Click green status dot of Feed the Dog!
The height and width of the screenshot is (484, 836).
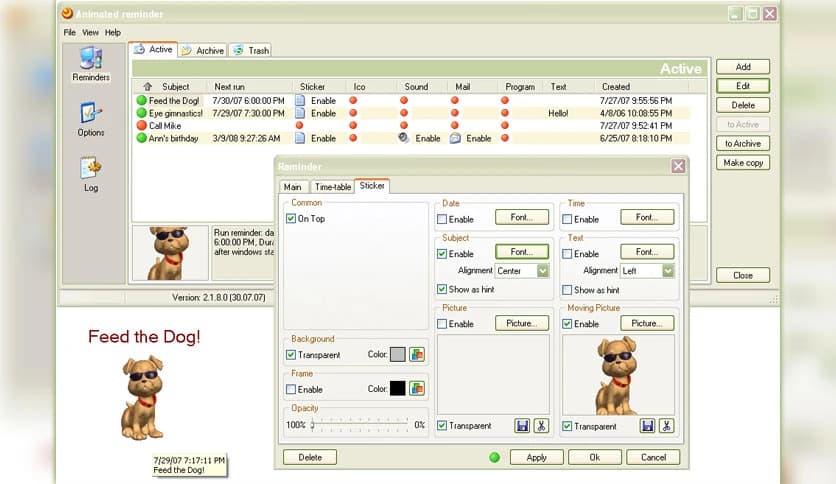(x=141, y=100)
